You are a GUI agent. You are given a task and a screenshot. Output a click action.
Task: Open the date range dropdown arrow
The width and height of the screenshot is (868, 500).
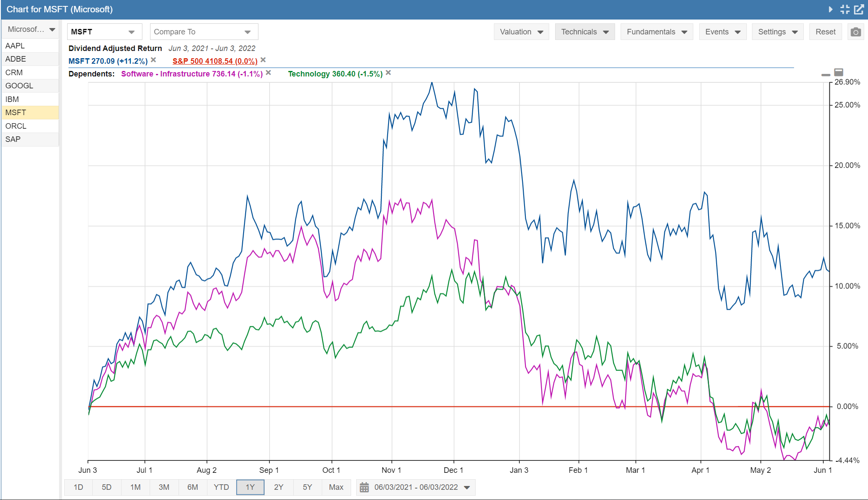[x=467, y=488]
